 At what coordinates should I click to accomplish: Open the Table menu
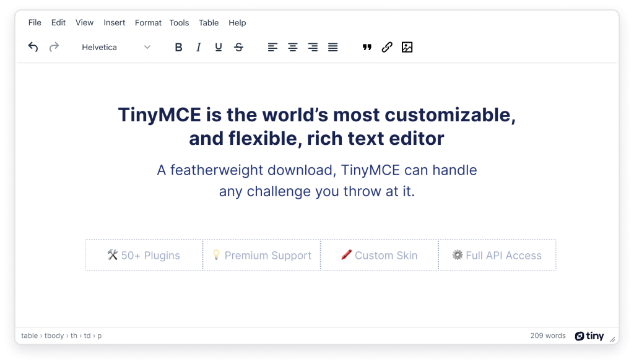[209, 23]
